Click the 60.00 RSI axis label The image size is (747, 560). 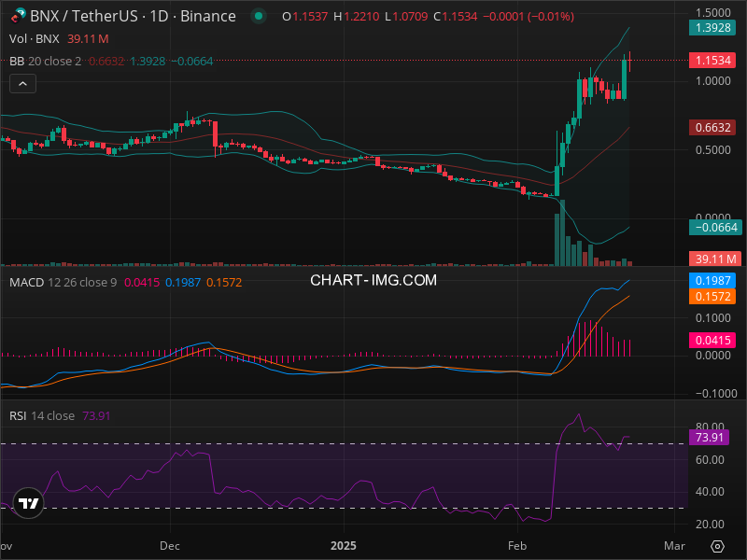[x=710, y=460]
